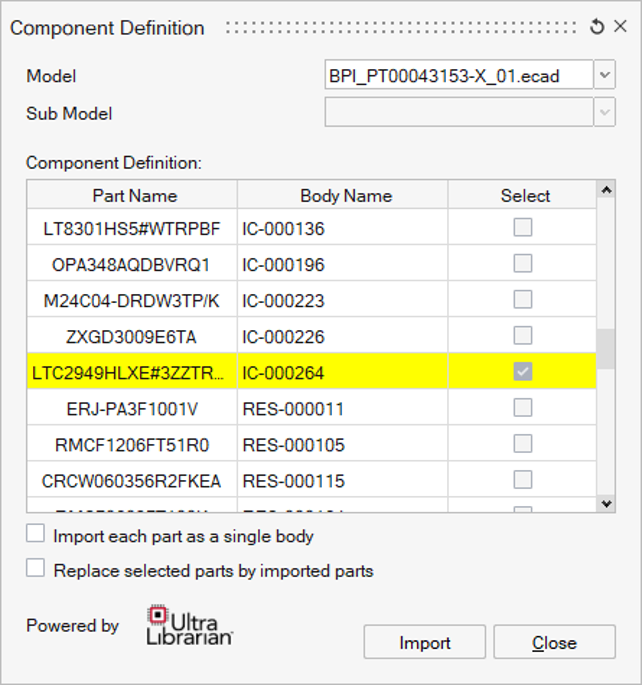Enable Import each part as a single body
642x685 pixels.
tap(36, 535)
